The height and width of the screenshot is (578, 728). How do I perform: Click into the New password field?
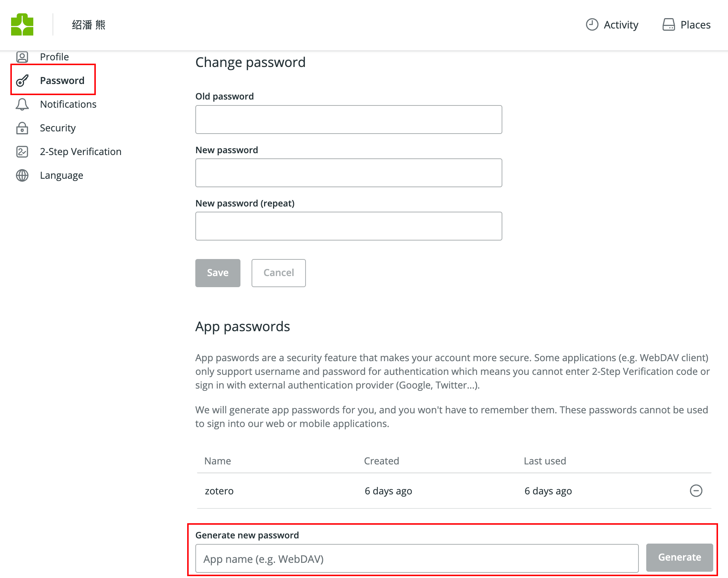tap(348, 173)
